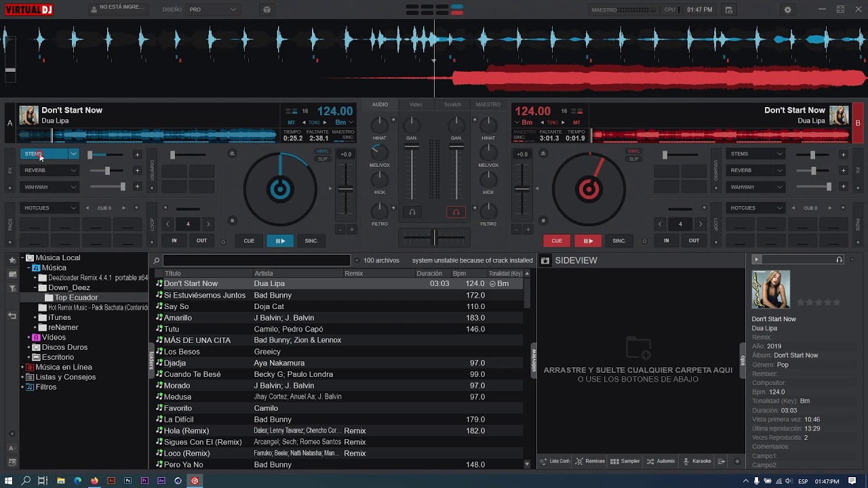Image resolution: width=868 pixels, height=488 pixels.
Task: Toggle VINYL mode on deck A
Action: (x=323, y=151)
